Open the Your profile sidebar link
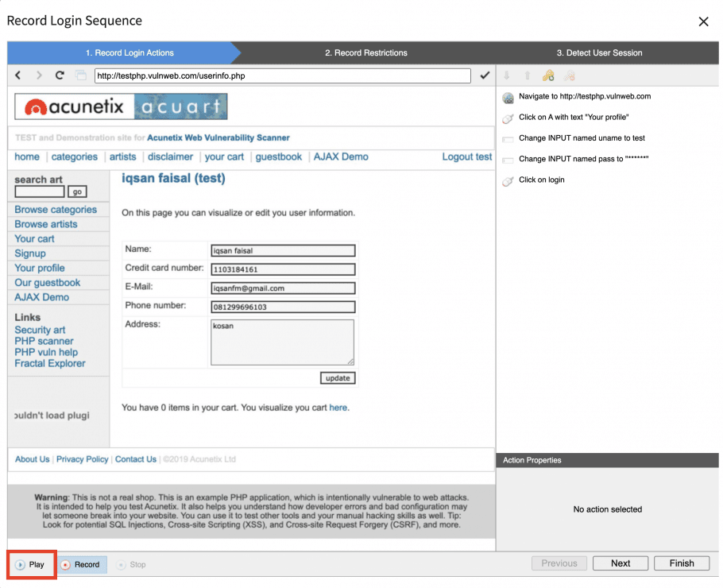This screenshot has width=723, height=588. pos(40,268)
